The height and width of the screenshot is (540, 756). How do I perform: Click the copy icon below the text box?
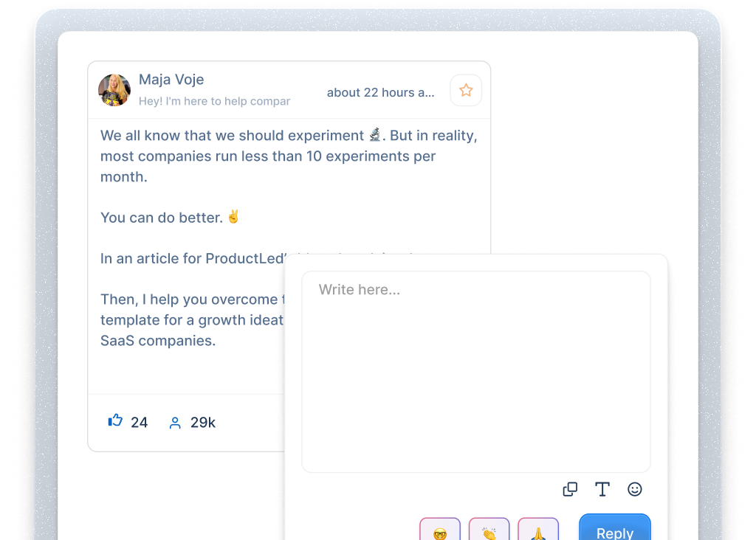point(570,489)
